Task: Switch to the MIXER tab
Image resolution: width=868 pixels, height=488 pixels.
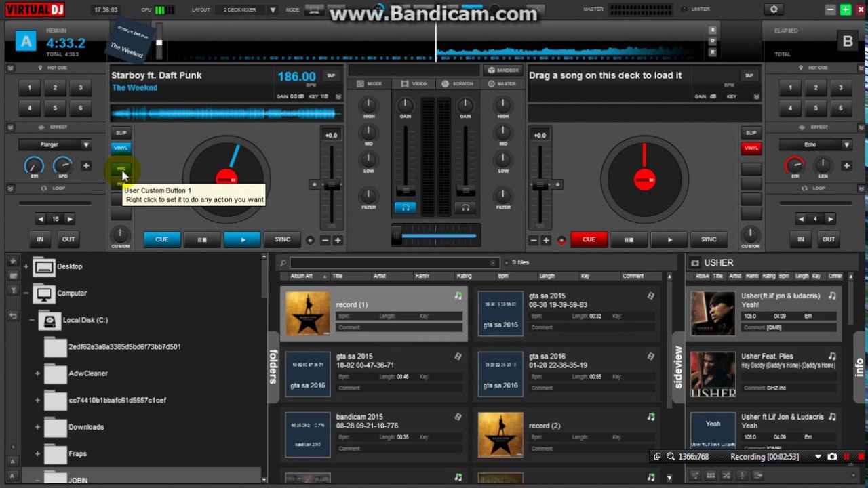Action: coord(370,84)
